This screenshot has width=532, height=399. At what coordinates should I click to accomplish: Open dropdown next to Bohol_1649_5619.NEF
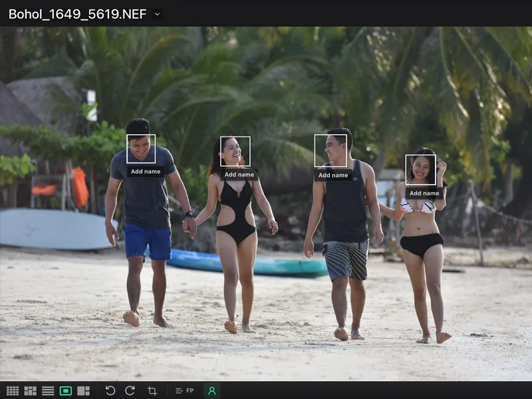[x=157, y=14]
